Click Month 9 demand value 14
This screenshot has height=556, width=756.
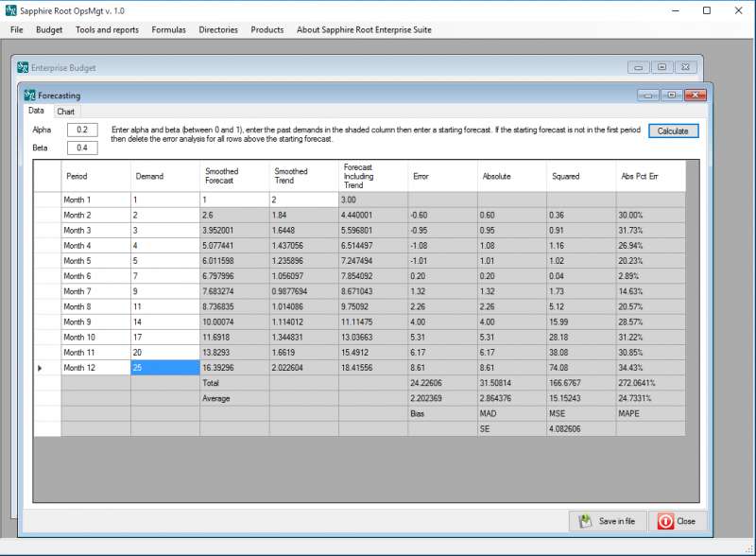coord(165,321)
